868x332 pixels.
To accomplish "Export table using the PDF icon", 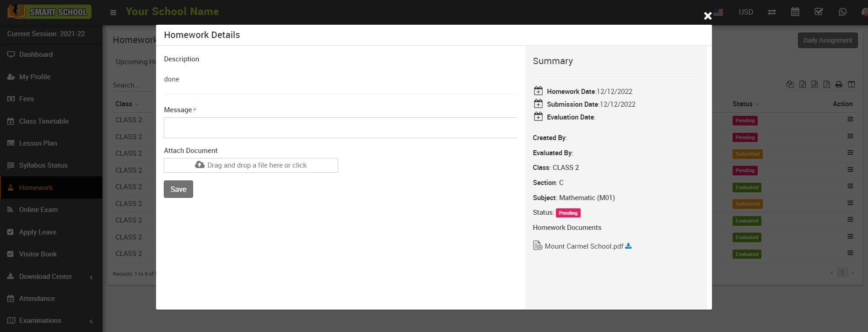I will point(826,84).
